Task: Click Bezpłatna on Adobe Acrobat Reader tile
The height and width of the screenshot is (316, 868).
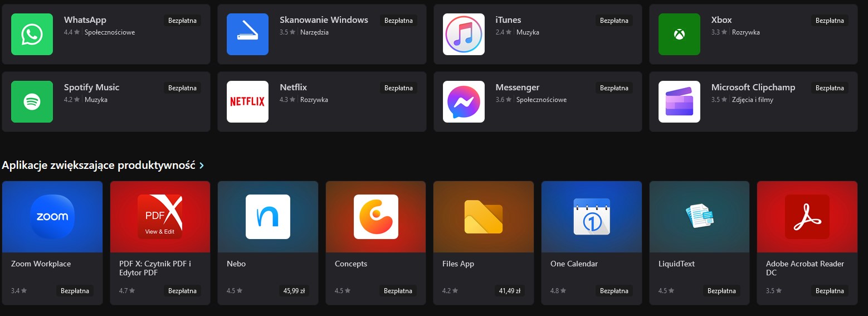Action: tap(830, 291)
